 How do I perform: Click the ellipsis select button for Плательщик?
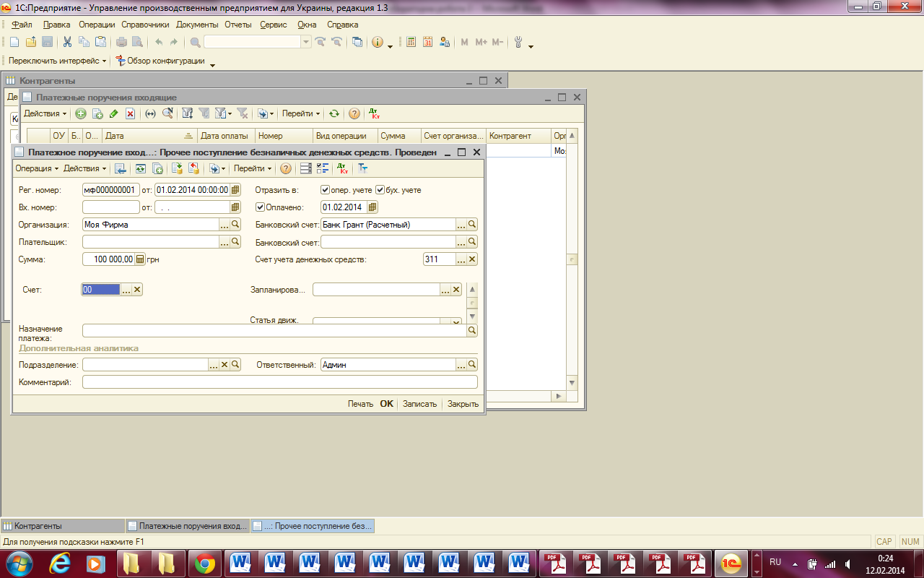pos(225,242)
